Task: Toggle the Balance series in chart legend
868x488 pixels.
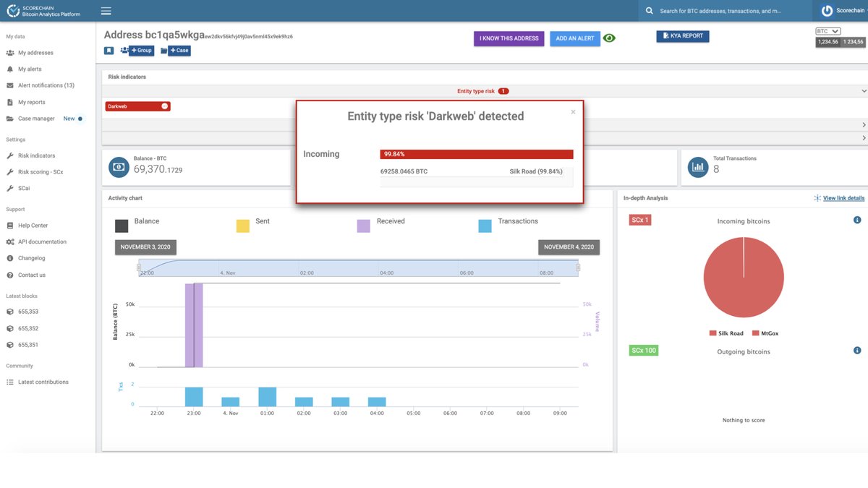Action: [137, 224]
